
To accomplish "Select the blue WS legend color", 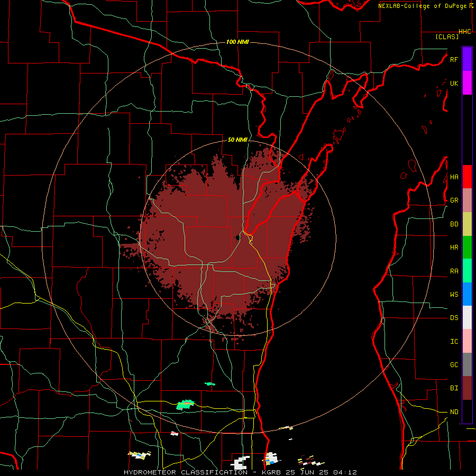I will coord(467,294).
